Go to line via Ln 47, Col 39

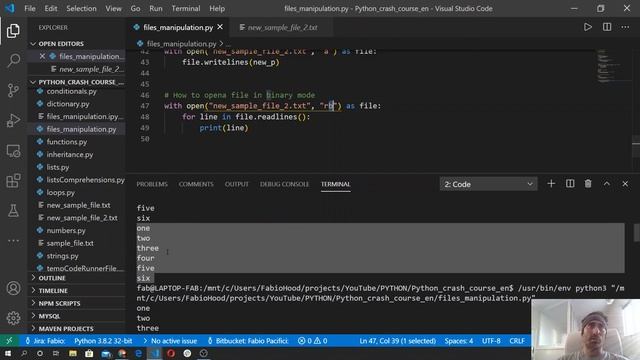click(398, 340)
